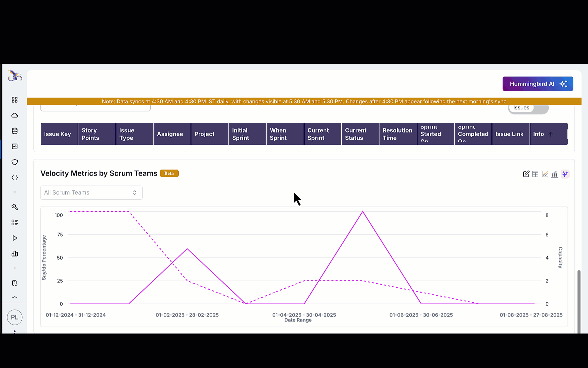
Task: Click the play triangle icon in sidebar
Action: 15,238
